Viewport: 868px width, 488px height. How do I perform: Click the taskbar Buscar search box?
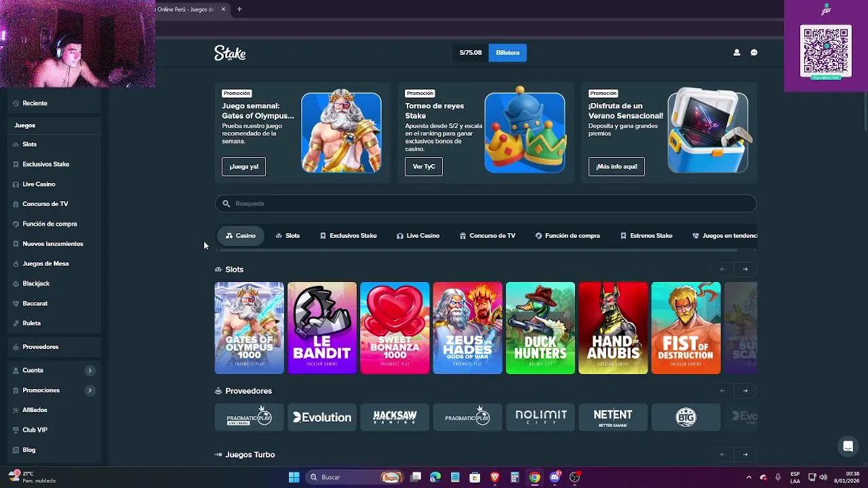click(x=355, y=477)
